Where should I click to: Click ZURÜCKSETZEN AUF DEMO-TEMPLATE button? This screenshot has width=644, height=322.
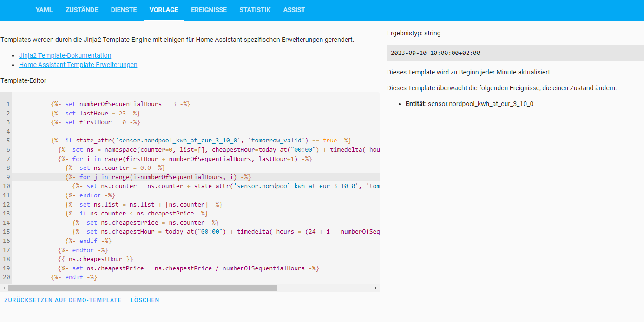pos(63,300)
